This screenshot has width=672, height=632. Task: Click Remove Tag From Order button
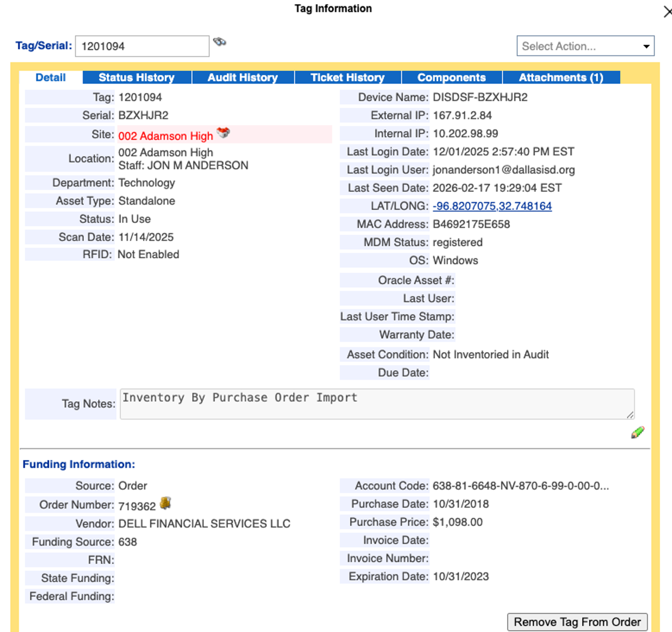(x=577, y=622)
